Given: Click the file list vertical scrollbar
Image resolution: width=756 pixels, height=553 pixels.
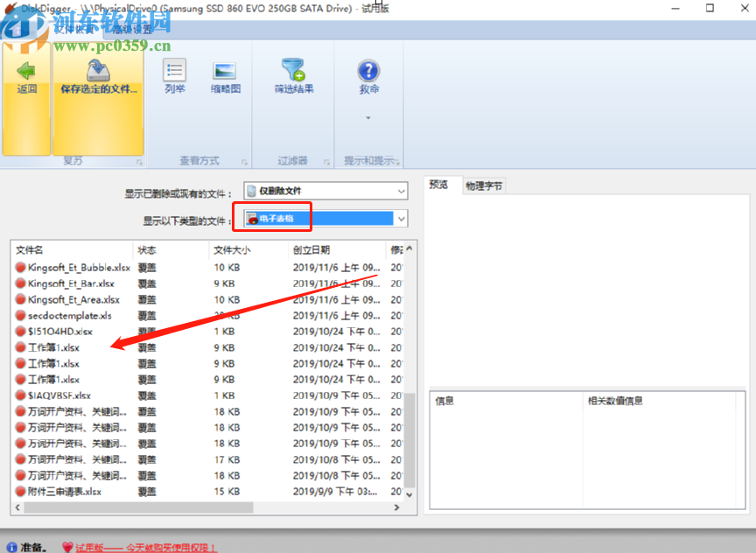Looking at the screenshot, I should pos(409,440).
